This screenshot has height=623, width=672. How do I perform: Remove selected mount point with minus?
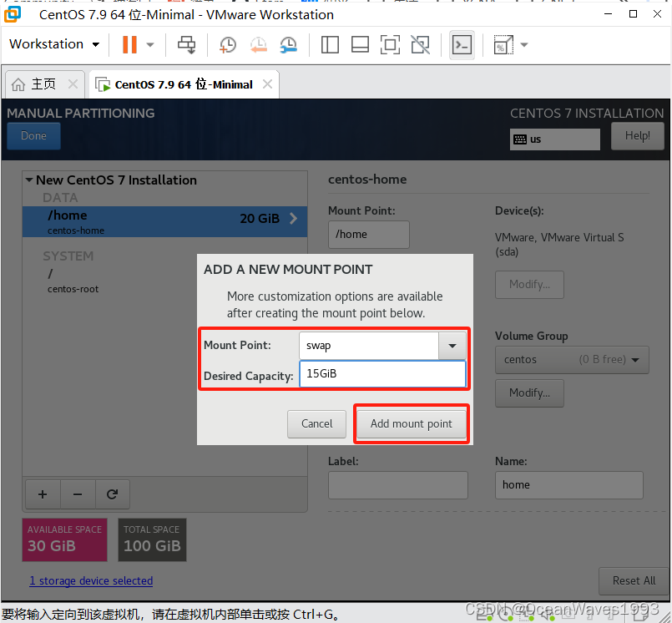(78, 494)
